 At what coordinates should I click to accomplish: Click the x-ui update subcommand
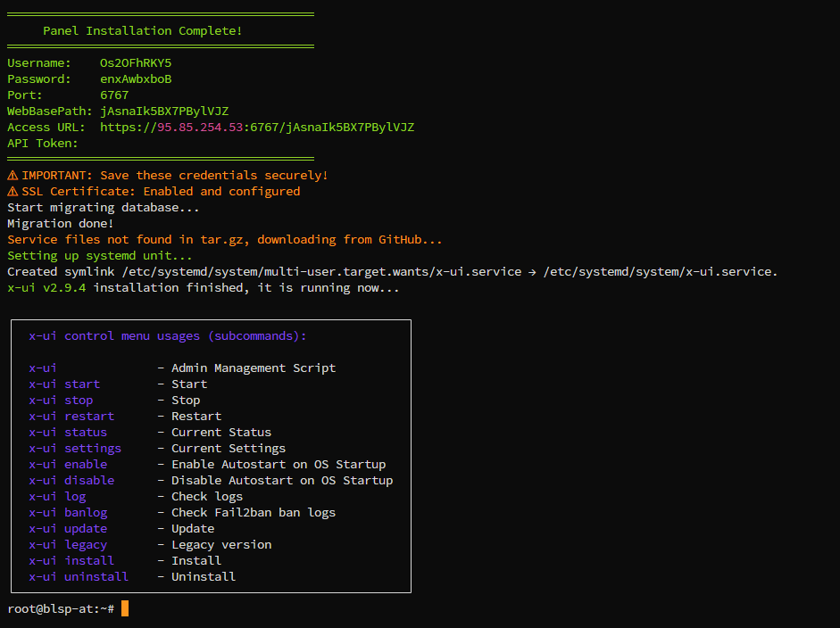pos(68,529)
